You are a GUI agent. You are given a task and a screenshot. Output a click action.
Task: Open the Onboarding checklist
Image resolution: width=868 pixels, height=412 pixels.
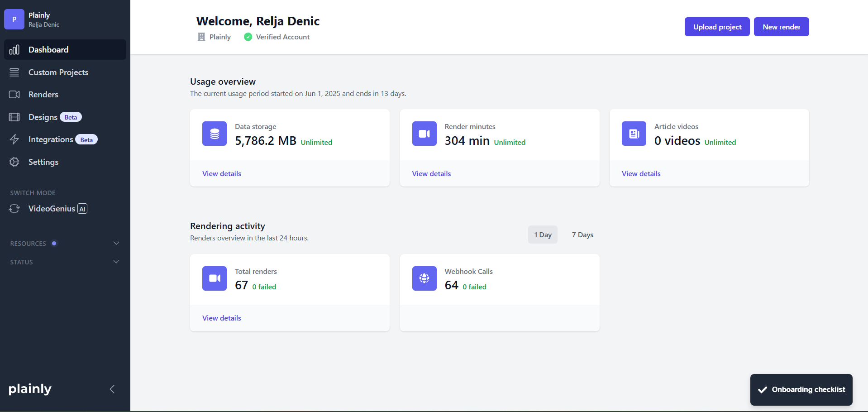(x=801, y=389)
